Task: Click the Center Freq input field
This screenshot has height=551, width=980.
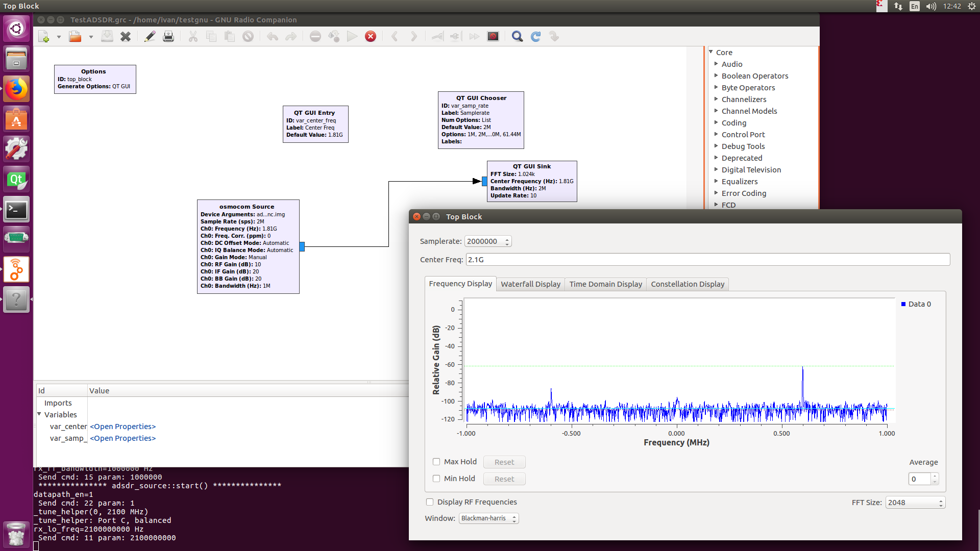Action: (707, 260)
